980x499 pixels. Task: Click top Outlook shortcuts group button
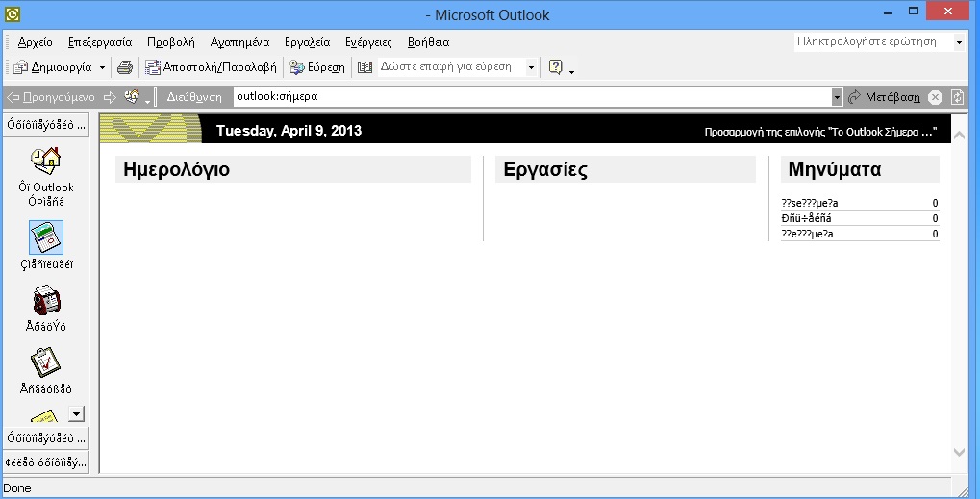[x=46, y=124]
